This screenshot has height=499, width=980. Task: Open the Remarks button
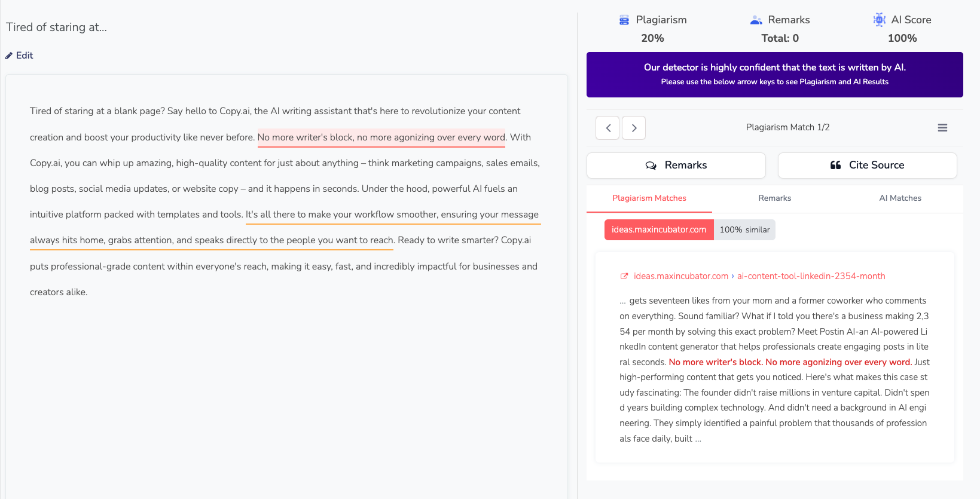click(676, 166)
